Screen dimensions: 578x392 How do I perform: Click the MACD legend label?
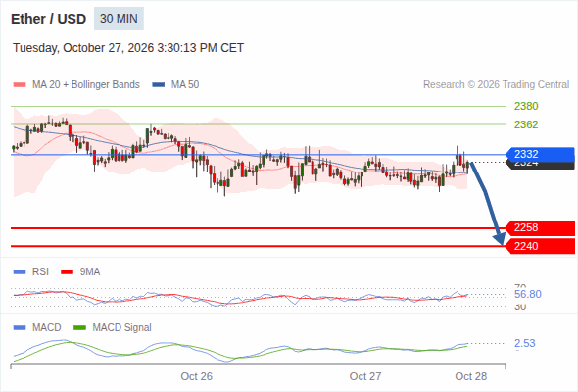point(46,328)
